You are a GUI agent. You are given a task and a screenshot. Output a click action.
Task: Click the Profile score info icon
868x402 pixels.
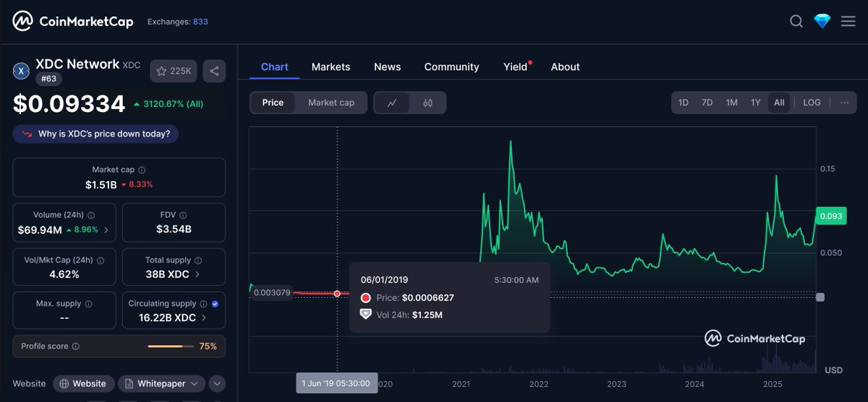point(76,346)
